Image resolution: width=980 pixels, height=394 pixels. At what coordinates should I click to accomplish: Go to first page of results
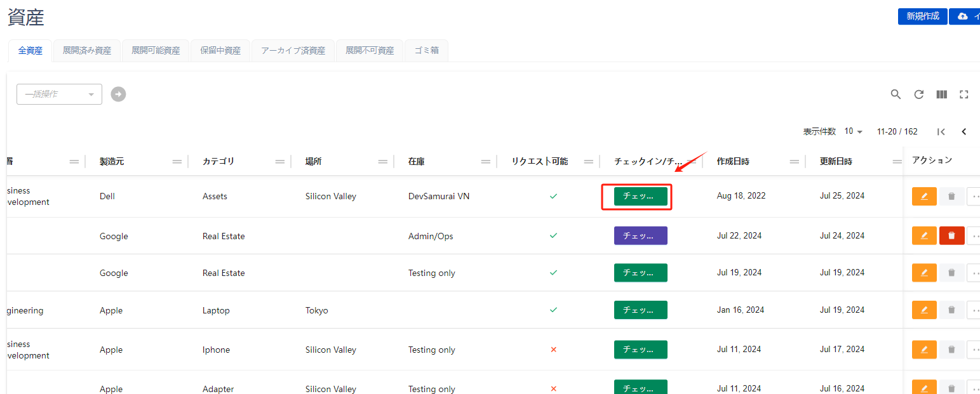941,132
